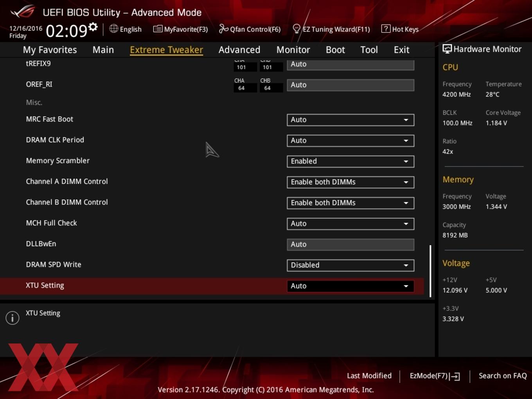Image resolution: width=532 pixels, height=399 pixels.
Task: Open the MRC Fast Boot dropdown
Action: click(350, 120)
